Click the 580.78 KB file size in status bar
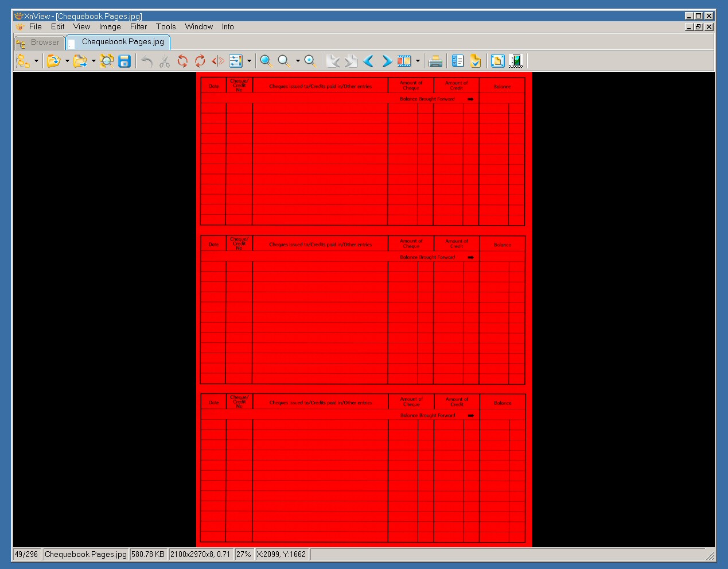The image size is (728, 569). (148, 555)
